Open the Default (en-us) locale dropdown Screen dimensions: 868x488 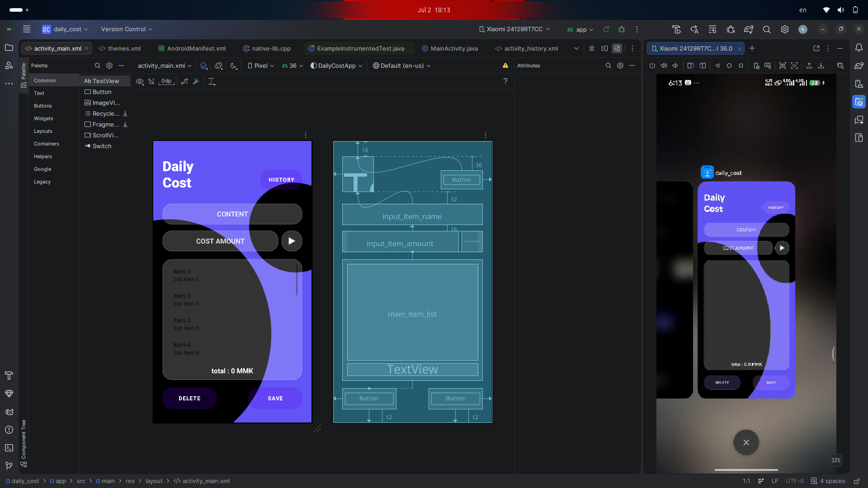(401, 66)
